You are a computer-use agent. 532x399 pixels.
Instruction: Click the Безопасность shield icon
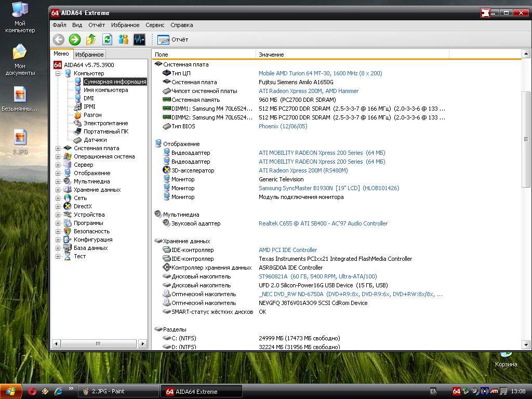[68, 231]
